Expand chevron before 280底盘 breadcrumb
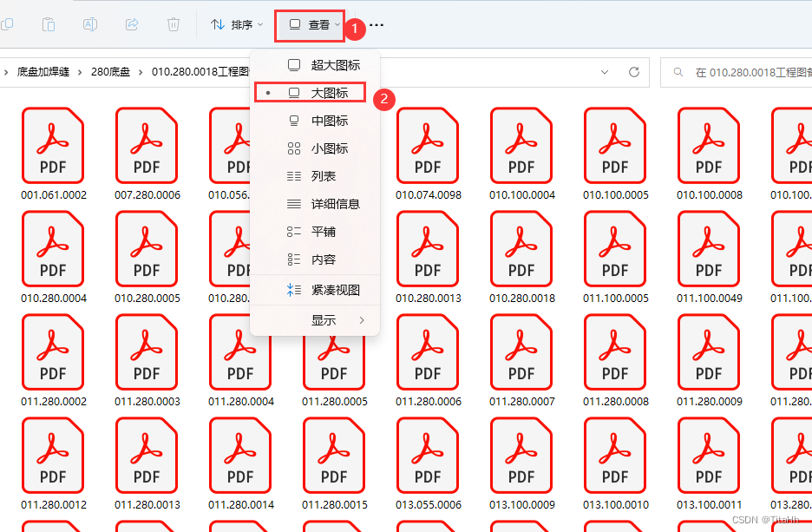Screen dimensions: 812x532 (x=80, y=73)
